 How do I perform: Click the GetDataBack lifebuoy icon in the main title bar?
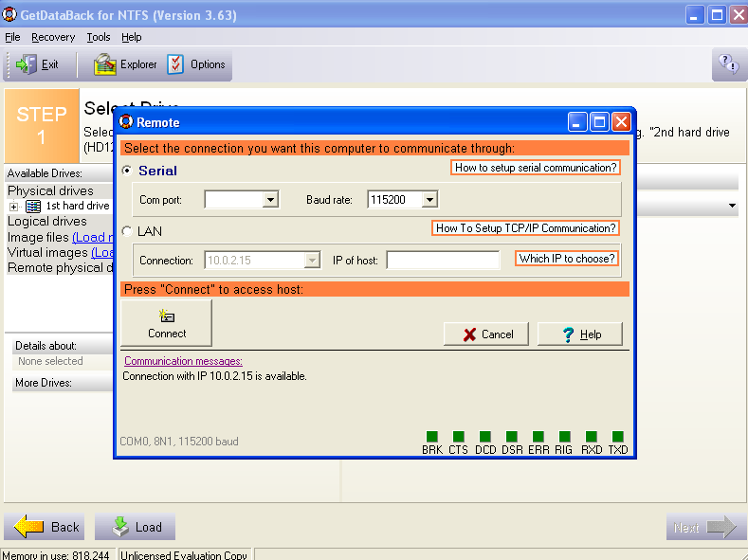tap(9, 15)
